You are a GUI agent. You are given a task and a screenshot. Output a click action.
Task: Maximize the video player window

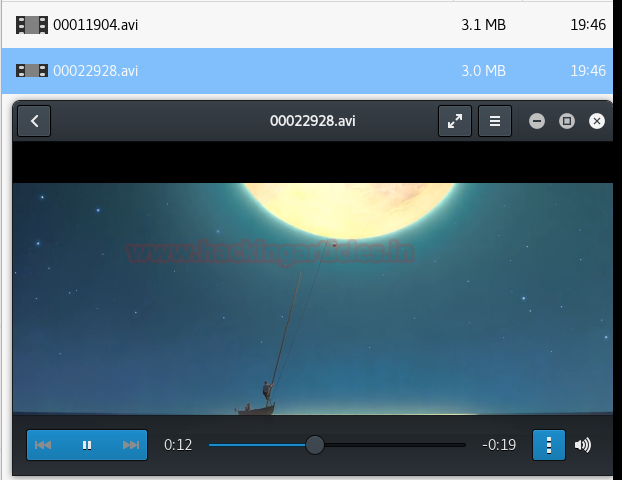pos(567,121)
